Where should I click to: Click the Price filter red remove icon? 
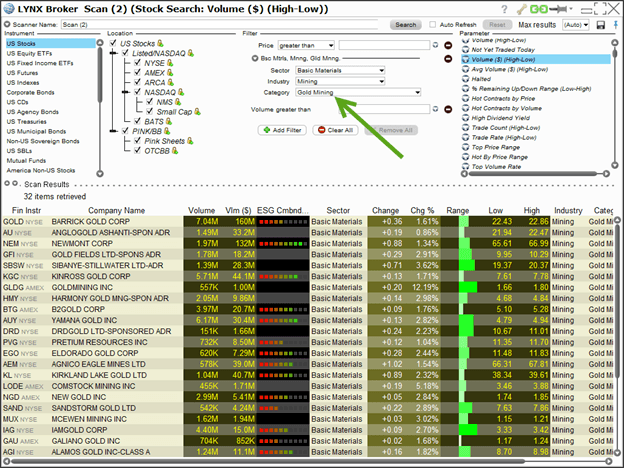[x=448, y=45]
